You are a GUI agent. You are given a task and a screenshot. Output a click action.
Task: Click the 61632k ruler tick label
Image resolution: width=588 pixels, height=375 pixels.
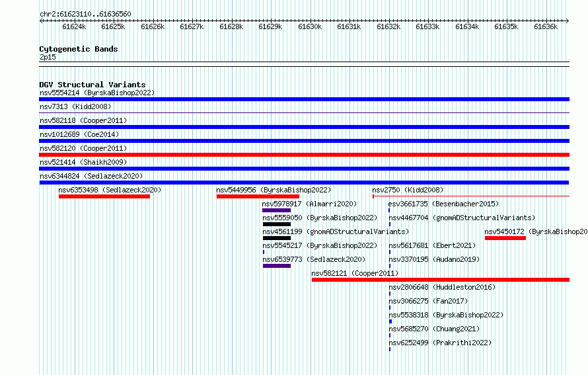point(388,26)
